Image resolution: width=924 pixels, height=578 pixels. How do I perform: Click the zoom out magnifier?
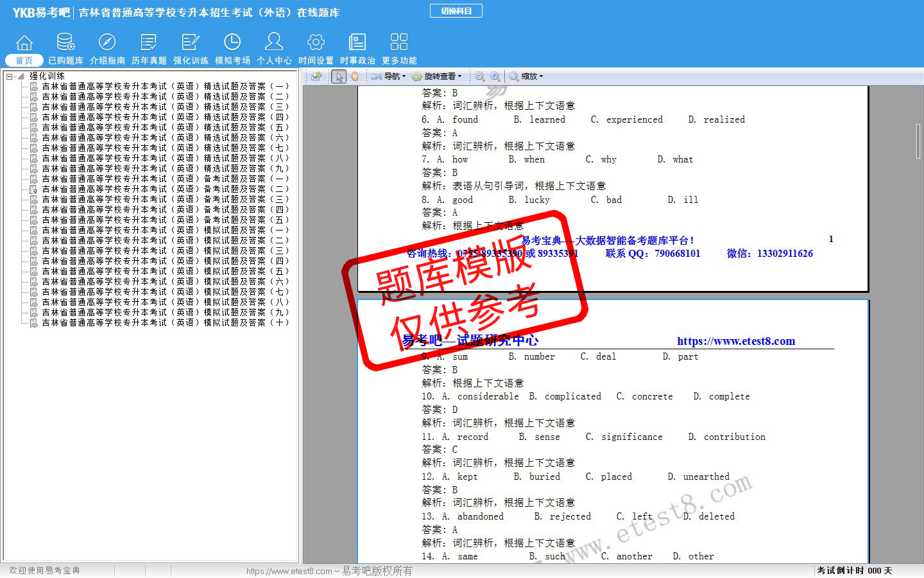pyautogui.click(x=479, y=76)
